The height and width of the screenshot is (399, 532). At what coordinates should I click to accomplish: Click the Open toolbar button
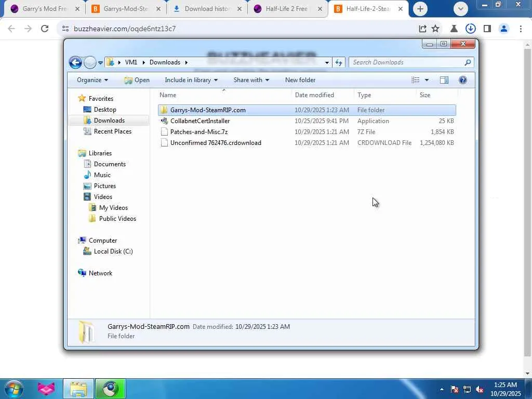coord(137,80)
